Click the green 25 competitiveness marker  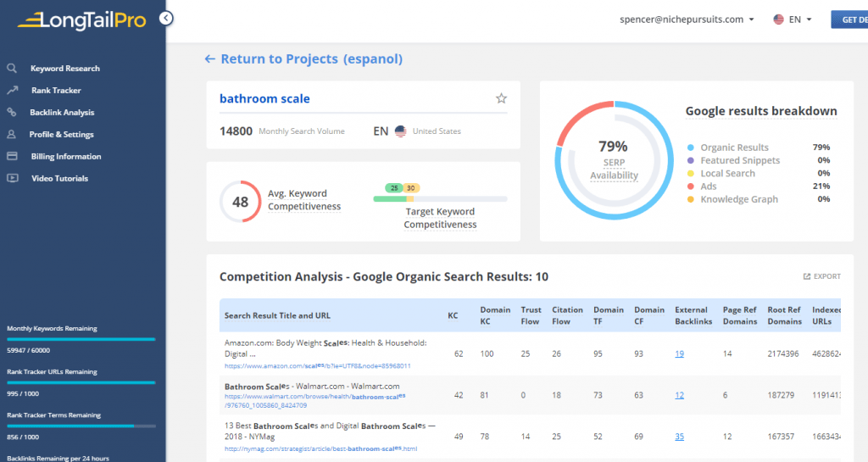[x=393, y=188]
